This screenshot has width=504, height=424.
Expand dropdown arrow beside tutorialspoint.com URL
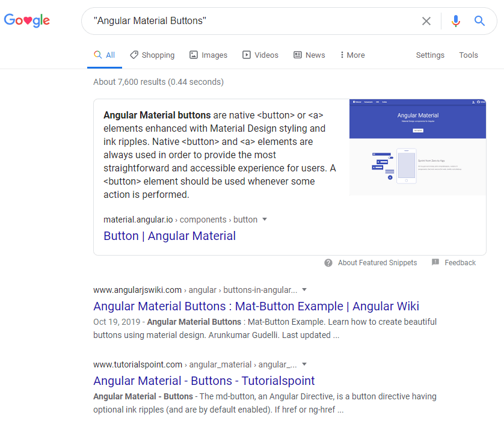click(x=304, y=364)
